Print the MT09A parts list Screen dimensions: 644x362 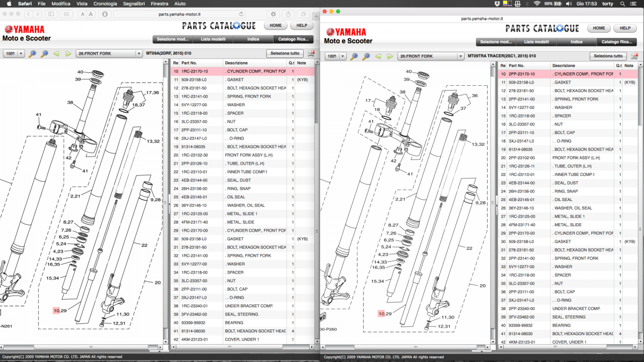[x=311, y=54]
